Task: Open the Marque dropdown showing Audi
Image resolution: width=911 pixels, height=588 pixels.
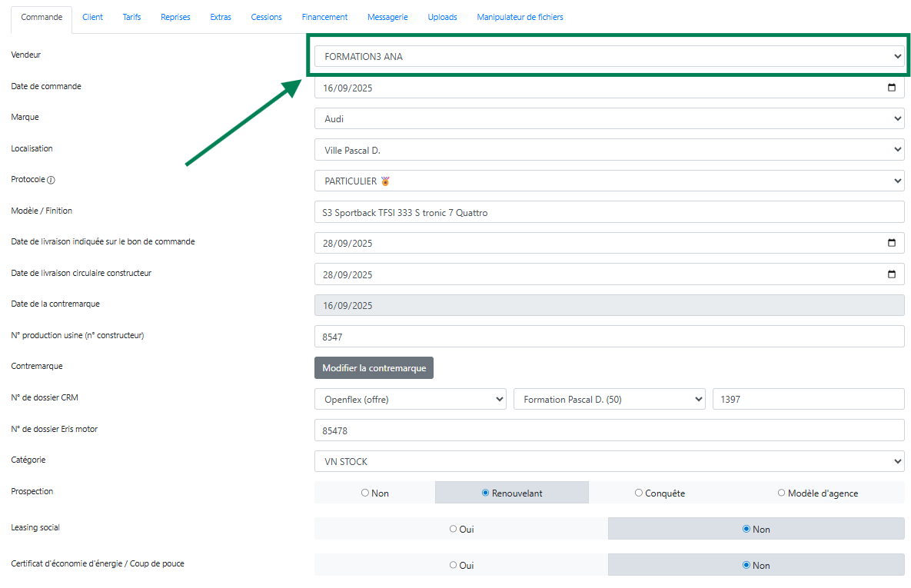Action: pos(609,119)
